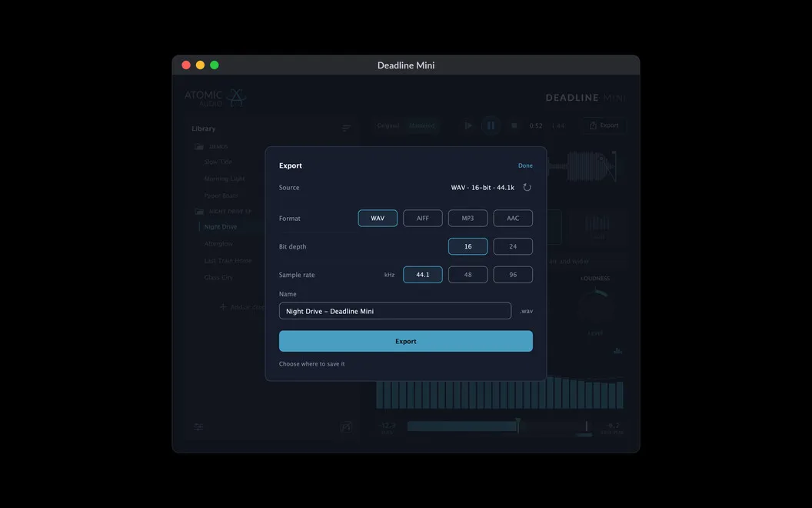Open the Demos folder in Library
The image size is (812, 508).
(211, 147)
